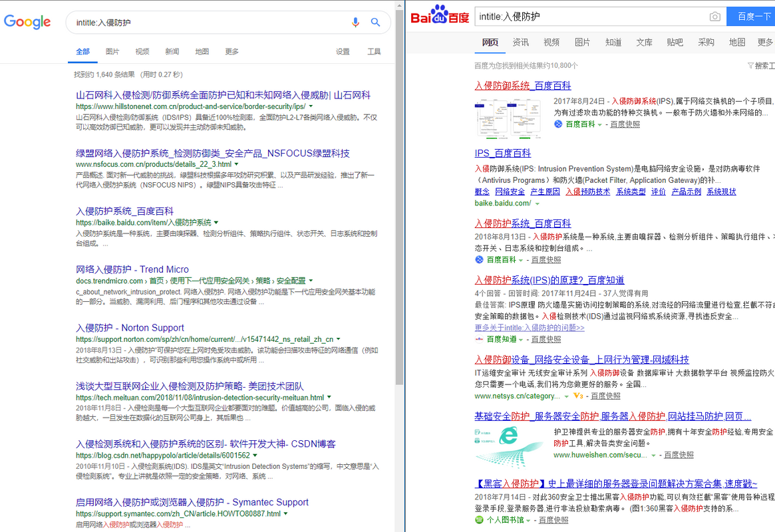Viewport: 775px width, 532px height.
Task: Select Baidu 贴吧 tab
Action: pyautogui.click(x=675, y=43)
